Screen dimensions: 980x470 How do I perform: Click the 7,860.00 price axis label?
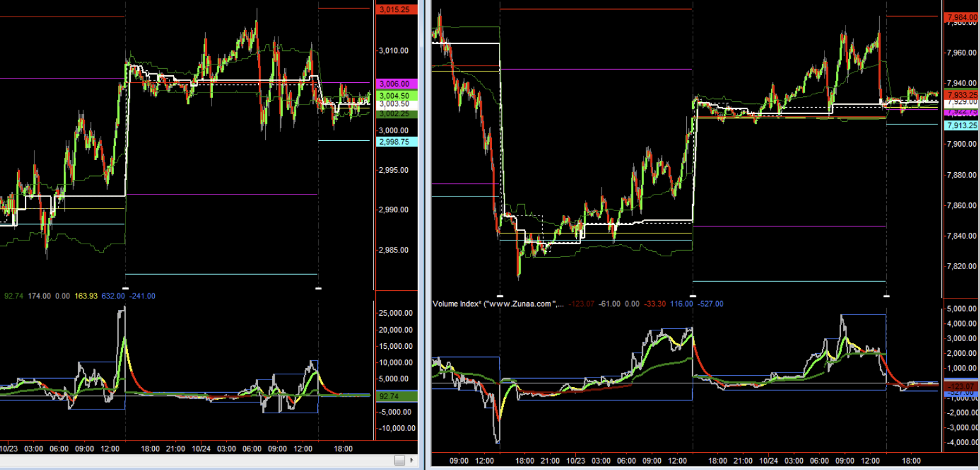coord(962,205)
